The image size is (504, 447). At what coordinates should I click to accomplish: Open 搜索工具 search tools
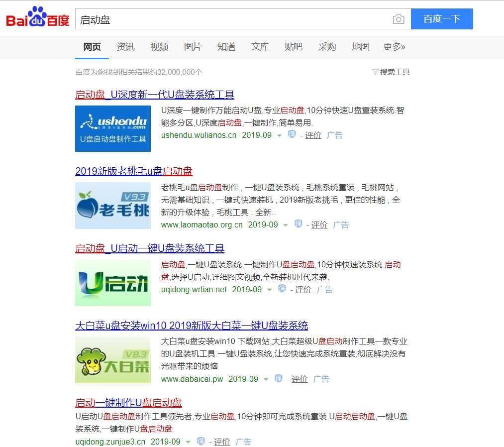click(x=395, y=72)
